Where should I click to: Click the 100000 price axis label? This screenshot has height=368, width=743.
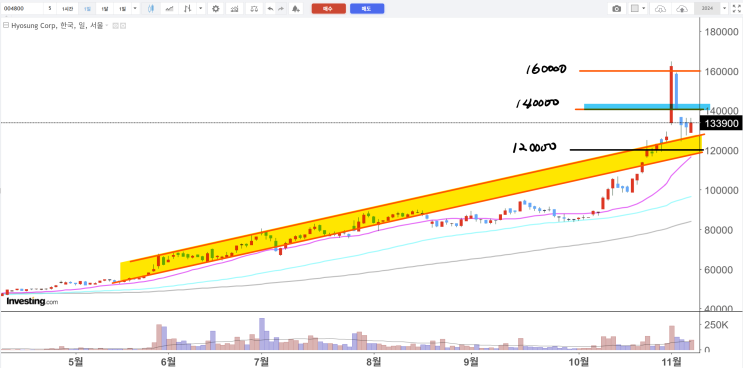[722, 190]
